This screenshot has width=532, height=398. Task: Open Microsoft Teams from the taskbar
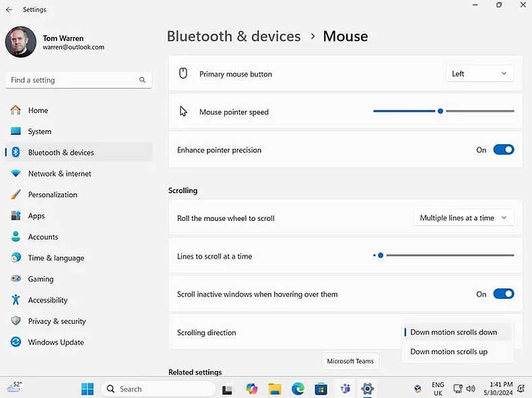point(345,389)
